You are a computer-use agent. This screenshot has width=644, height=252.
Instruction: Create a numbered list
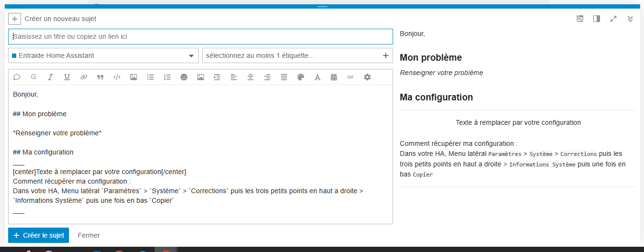(167, 77)
